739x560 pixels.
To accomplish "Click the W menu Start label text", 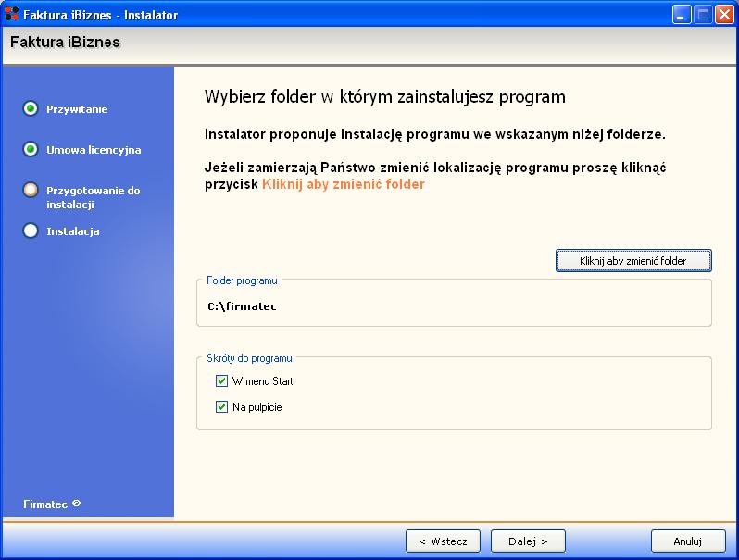I will point(262,381).
